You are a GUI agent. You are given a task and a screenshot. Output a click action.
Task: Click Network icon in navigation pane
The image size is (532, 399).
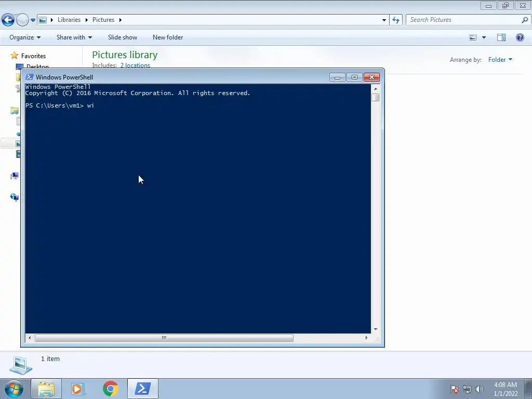(x=14, y=197)
